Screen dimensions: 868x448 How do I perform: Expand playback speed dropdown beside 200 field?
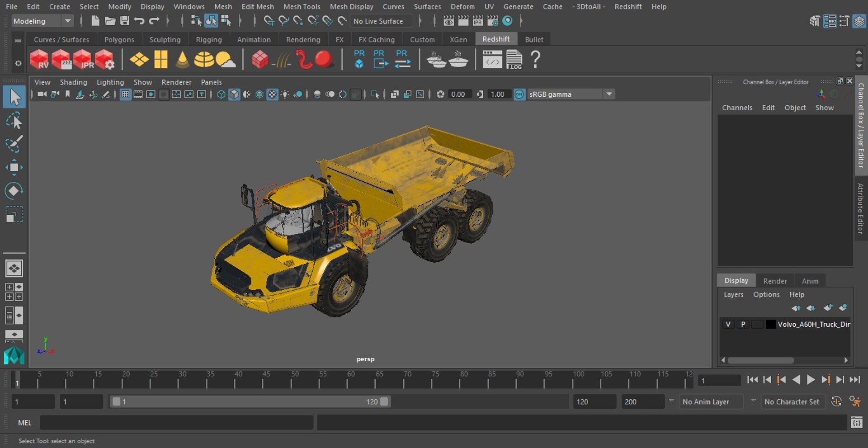click(671, 401)
